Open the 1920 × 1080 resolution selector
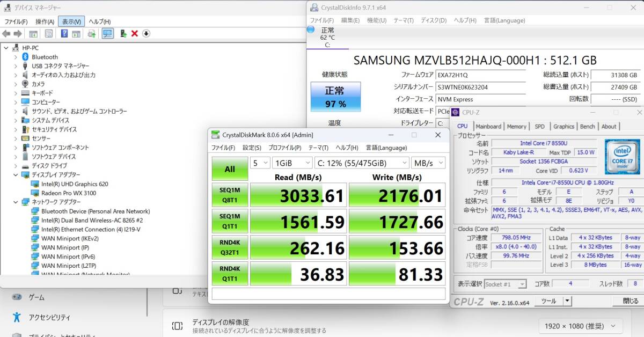This screenshot has width=644, height=337. pos(580,325)
